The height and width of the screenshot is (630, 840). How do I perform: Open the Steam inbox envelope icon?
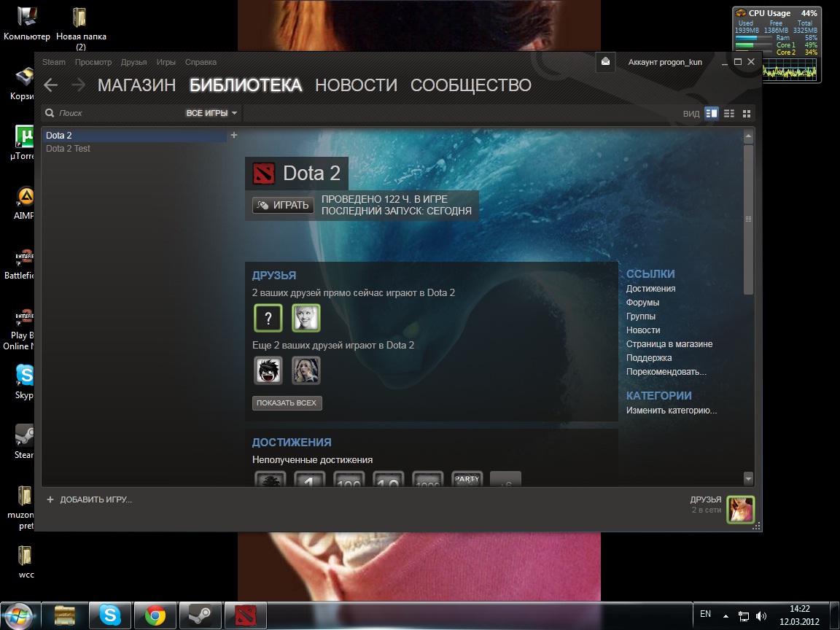click(x=605, y=61)
